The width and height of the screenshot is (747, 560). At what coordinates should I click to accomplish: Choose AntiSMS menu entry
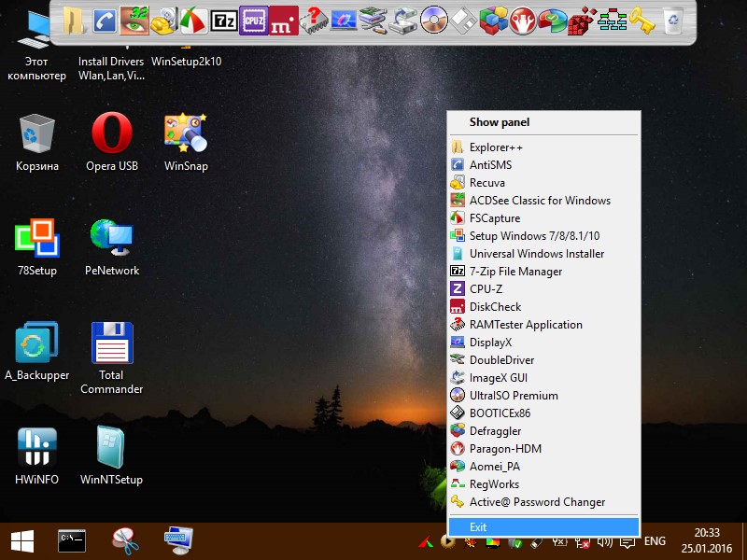[543, 165]
